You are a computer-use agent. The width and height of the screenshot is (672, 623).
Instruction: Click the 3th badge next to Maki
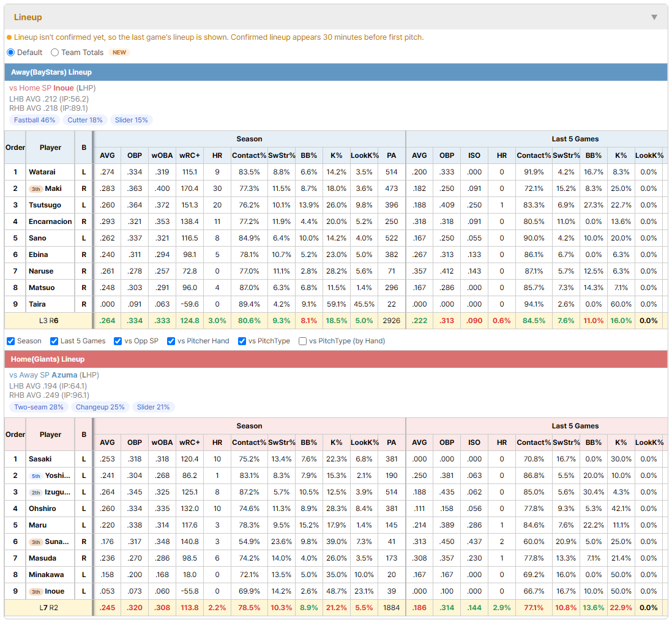pos(36,189)
